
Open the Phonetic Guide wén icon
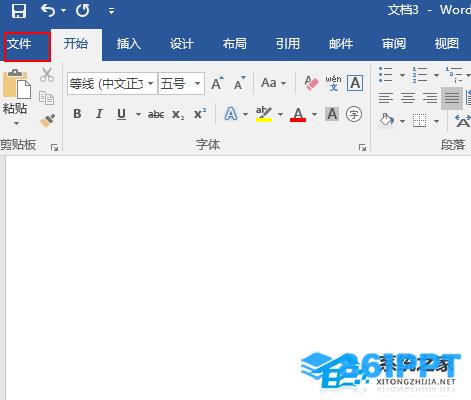333,83
